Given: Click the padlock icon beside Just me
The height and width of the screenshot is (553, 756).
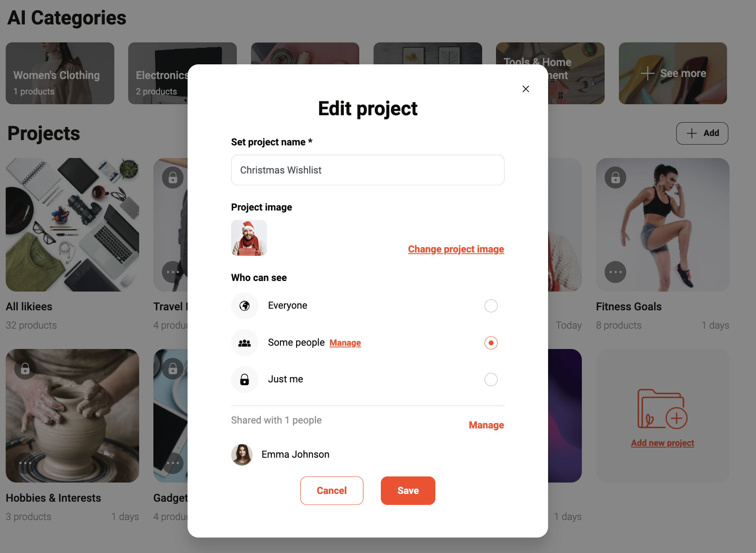Looking at the screenshot, I should pos(245,380).
